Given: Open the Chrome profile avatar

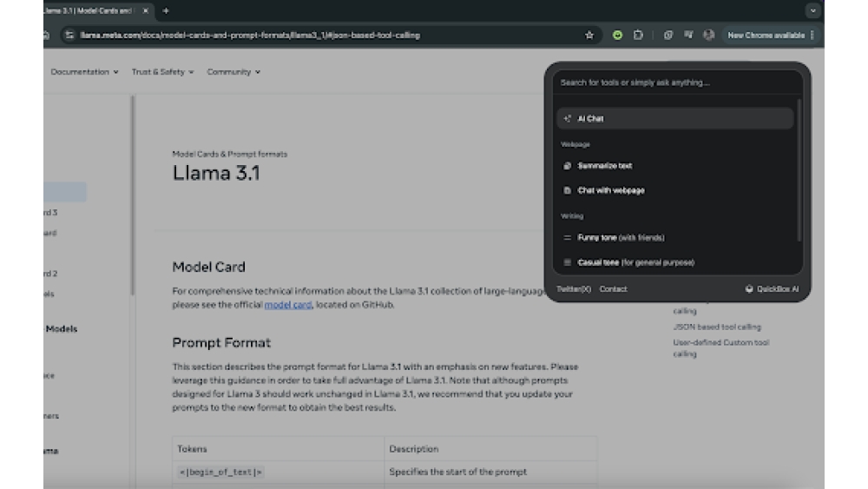Looking at the screenshot, I should (708, 35).
